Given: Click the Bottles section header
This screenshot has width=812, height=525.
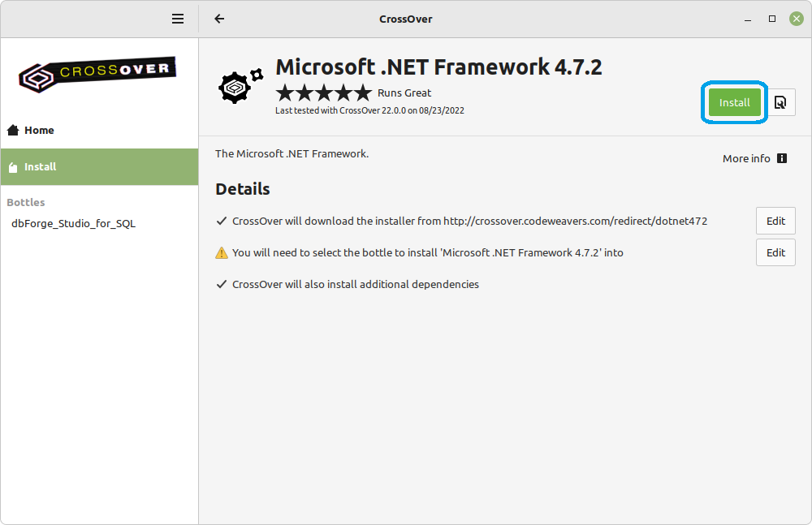Looking at the screenshot, I should [x=25, y=202].
